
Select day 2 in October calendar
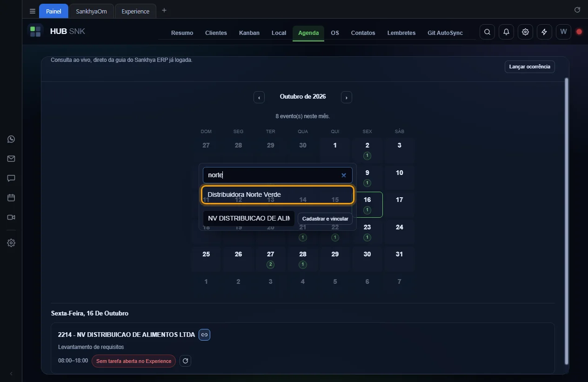367,150
